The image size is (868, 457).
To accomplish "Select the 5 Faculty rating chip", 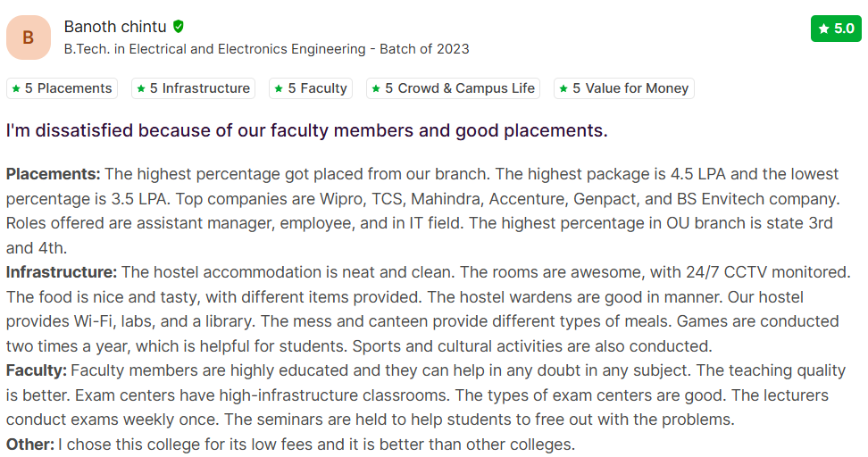I will 310,88.
